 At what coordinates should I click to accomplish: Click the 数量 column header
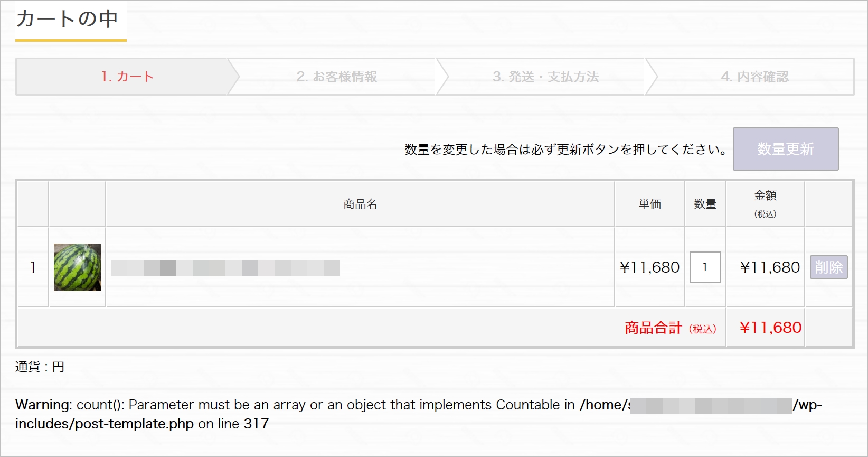[705, 204]
